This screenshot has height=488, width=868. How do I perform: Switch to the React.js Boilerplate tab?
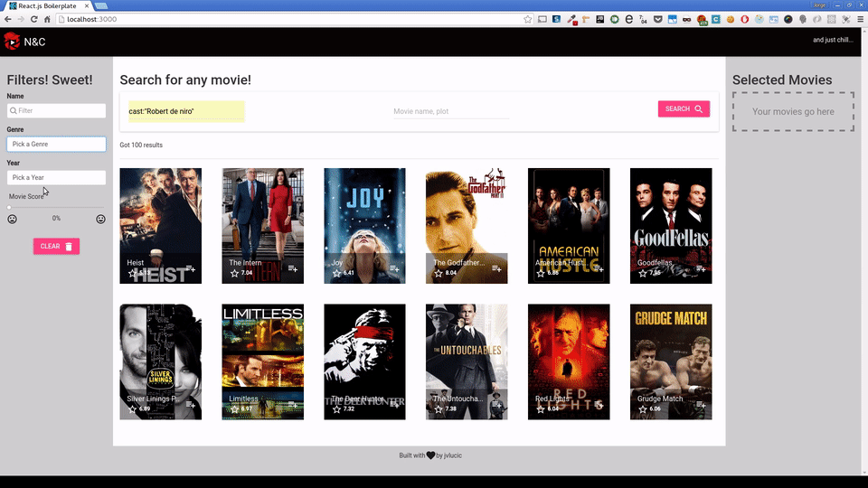tap(48, 5)
